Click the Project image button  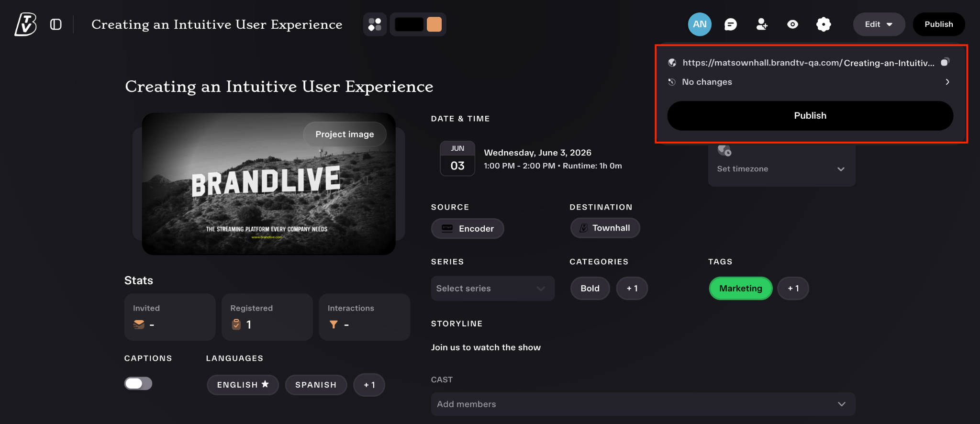pos(345,134)
